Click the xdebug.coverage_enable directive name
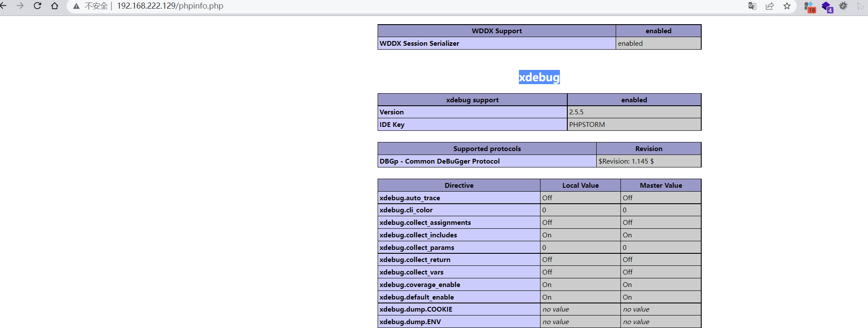Viewport: 868px width, 328px height. (x=420, y=284)
